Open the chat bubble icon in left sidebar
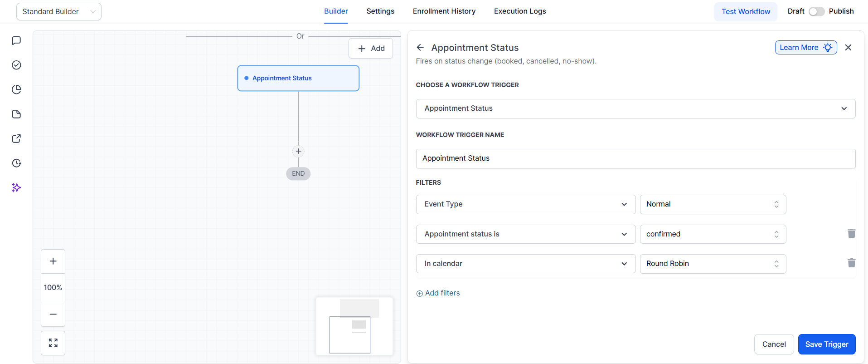The height and width of the screenshot is (364, 868). [16, 41]
